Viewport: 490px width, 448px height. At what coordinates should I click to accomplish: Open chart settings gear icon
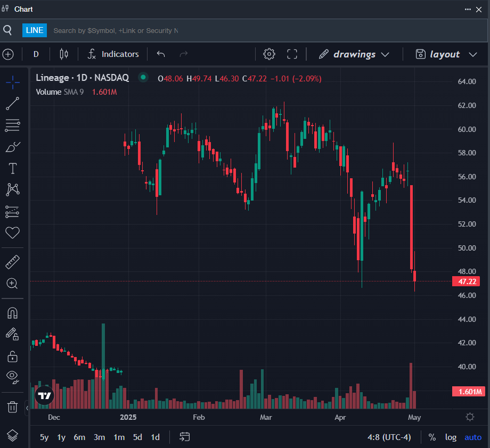click(x=269, y=54)
